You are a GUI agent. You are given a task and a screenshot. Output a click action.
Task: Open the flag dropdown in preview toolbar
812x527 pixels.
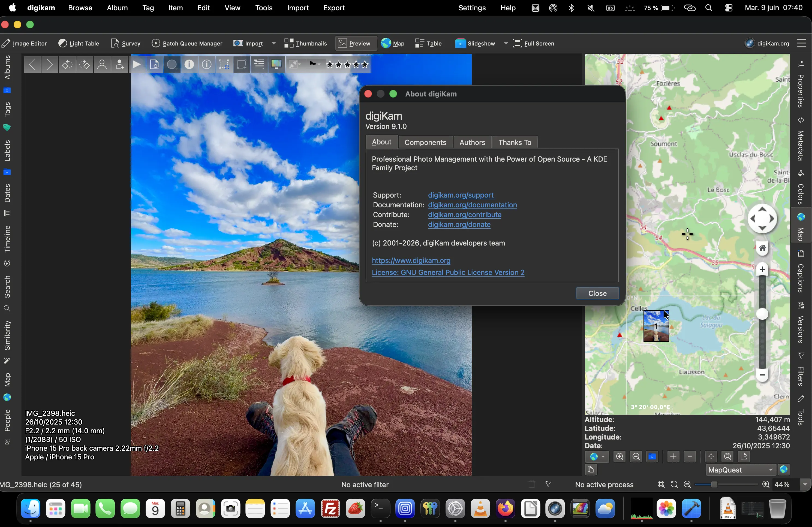(x=315, y=64)
